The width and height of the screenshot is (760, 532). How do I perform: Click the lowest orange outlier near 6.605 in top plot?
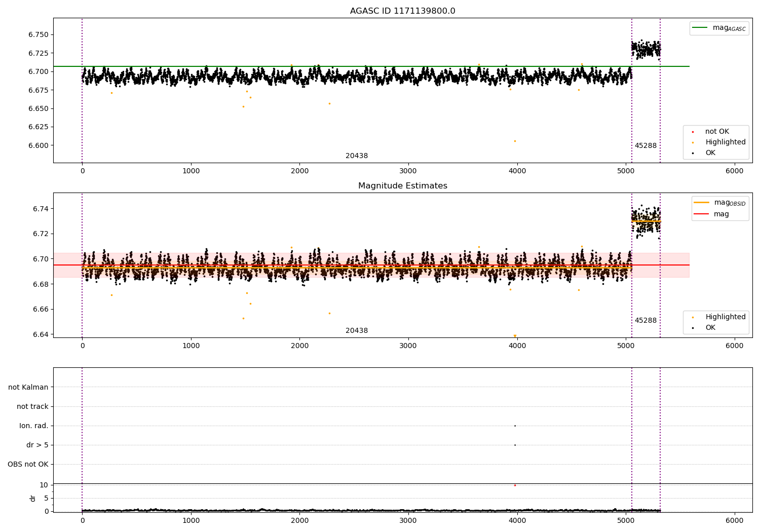tap(515, 141)
